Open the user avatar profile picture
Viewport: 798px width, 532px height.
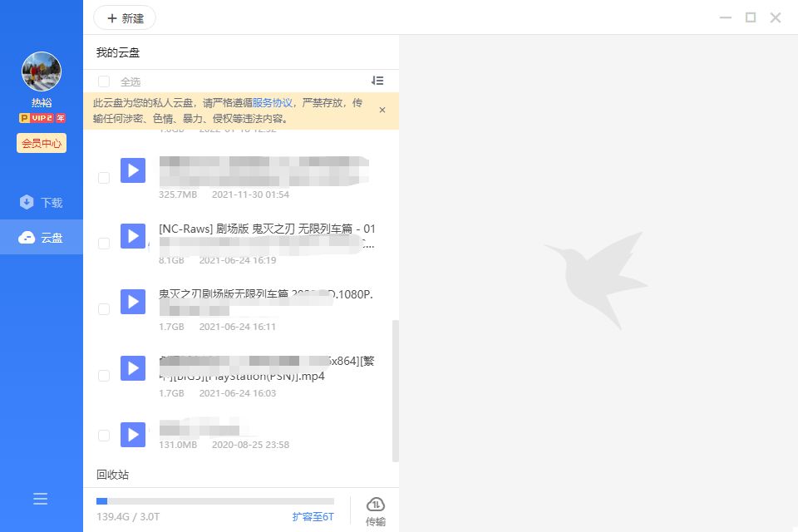click(42, 71)
